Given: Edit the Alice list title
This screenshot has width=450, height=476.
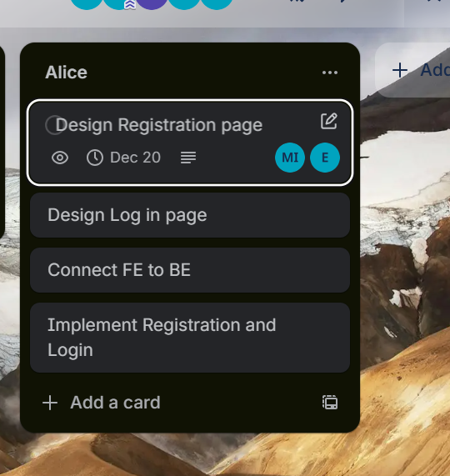Looking at the screenshot, I should pos(66,73).
